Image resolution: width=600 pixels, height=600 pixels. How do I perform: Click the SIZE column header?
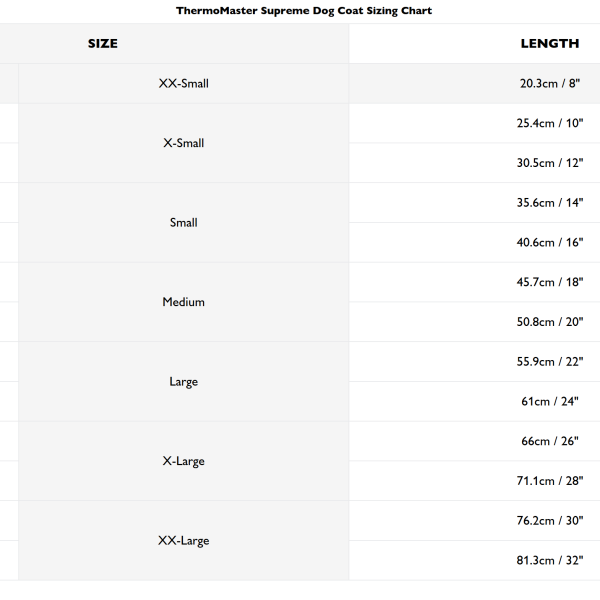tap(103, 44)
